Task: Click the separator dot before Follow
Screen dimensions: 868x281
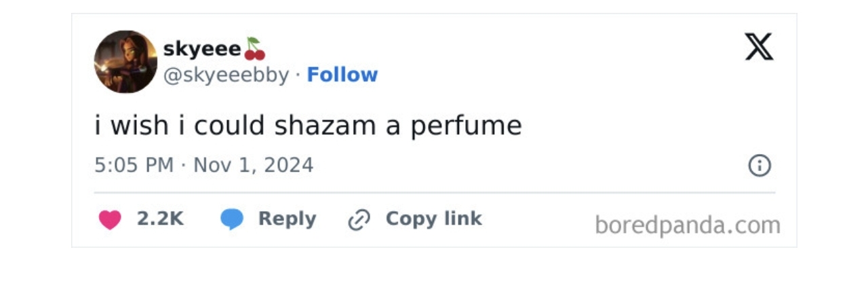Action: point(298,75)
